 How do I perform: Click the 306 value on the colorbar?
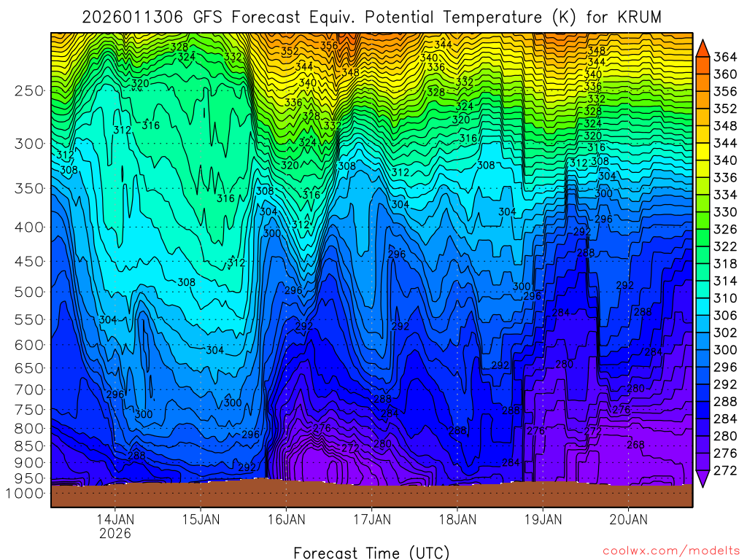tap(725, 315)
